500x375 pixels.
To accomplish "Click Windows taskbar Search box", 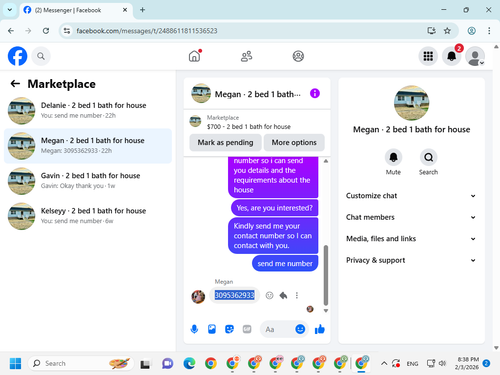I will pos(81,363).
